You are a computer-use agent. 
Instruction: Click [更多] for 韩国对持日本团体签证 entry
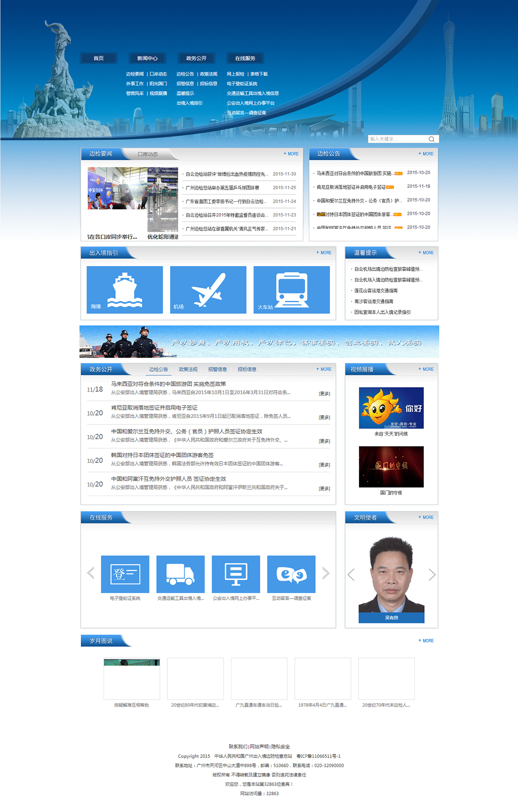coord(325,465)
